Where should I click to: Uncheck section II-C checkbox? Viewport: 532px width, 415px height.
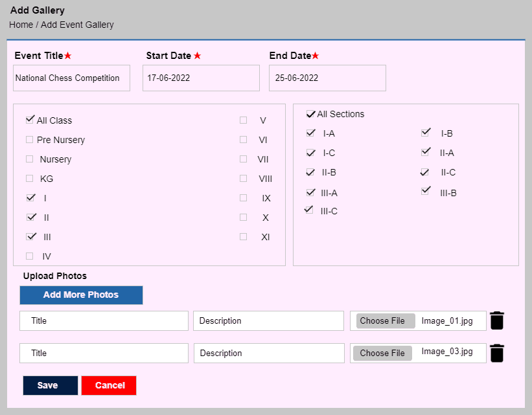coord(424,172)
